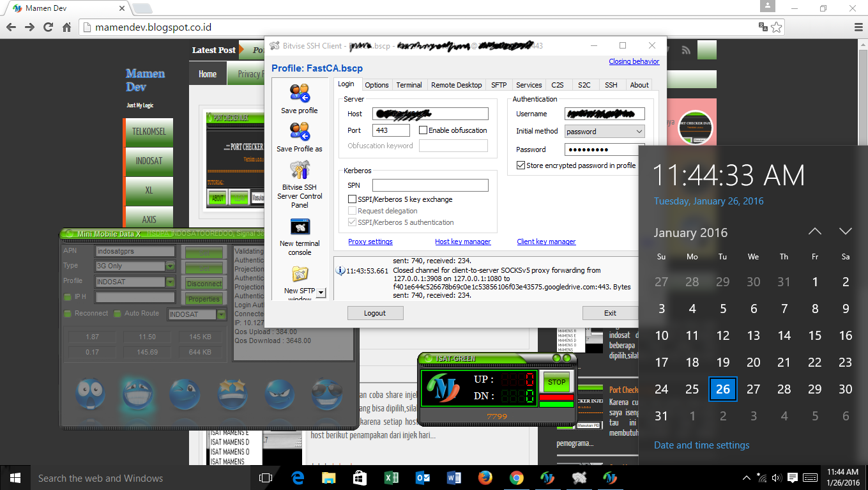Click the sunglasses blue smiley

(327, 394)
